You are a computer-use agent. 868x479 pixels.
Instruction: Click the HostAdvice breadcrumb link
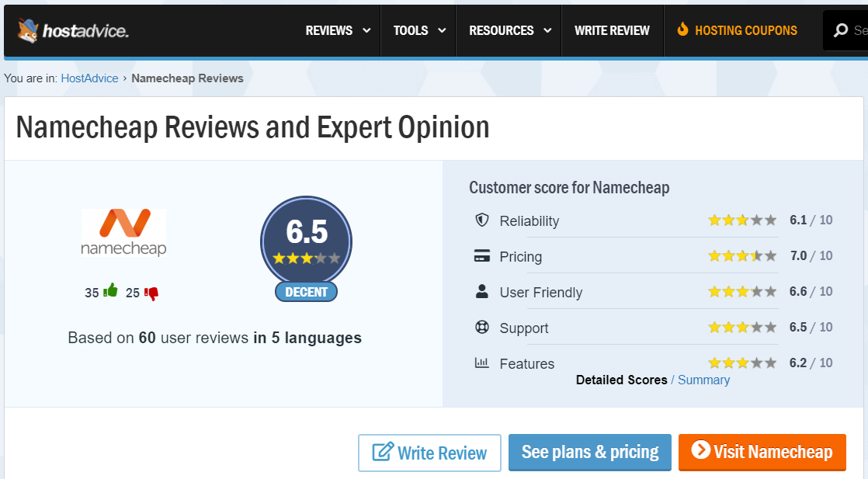[x=90, y=78]
